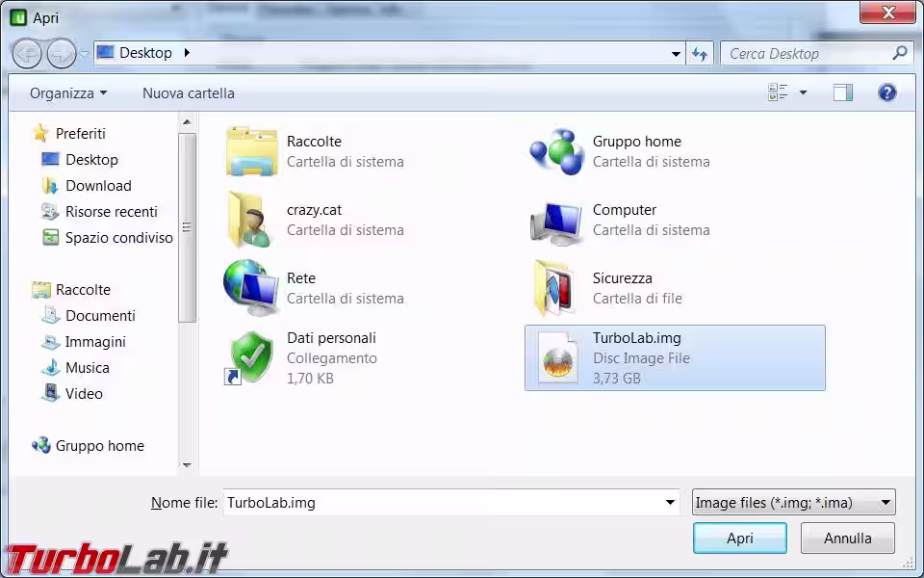
Task: Open the Organizza dropdown menu
Action: click(68, 93)
